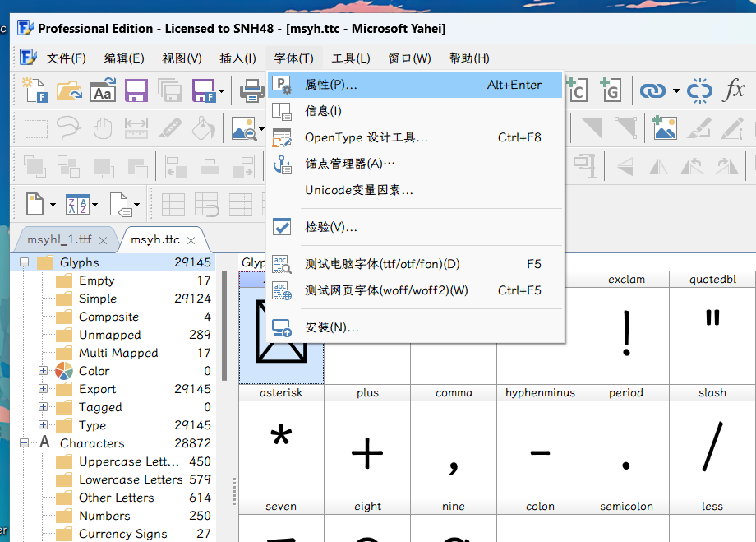Image resolution: width=756 pixels, height=542 pixels.
Task: Expand the Color tree node
Action: pyautogui.click(x=43, y=371)
